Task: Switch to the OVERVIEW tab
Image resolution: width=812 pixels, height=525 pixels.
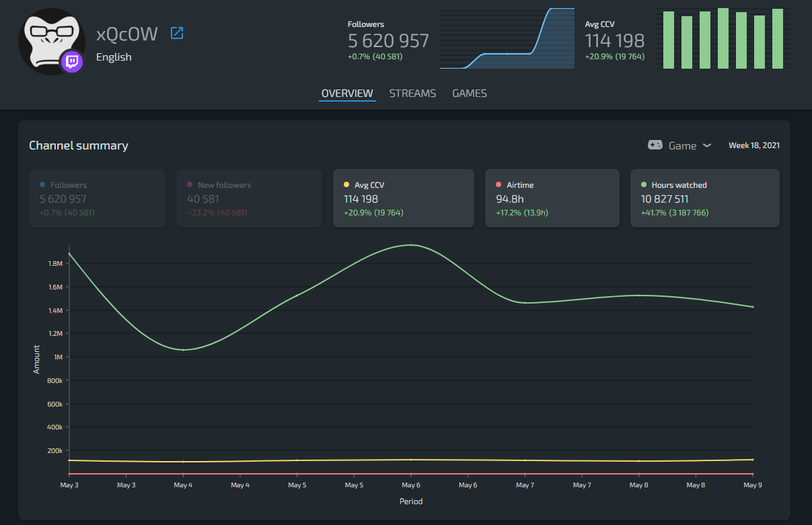Action: point(347,94)
